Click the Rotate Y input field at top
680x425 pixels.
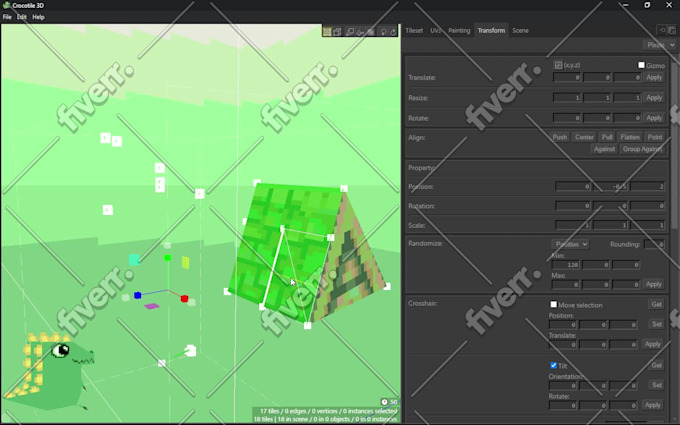[597, 118]
